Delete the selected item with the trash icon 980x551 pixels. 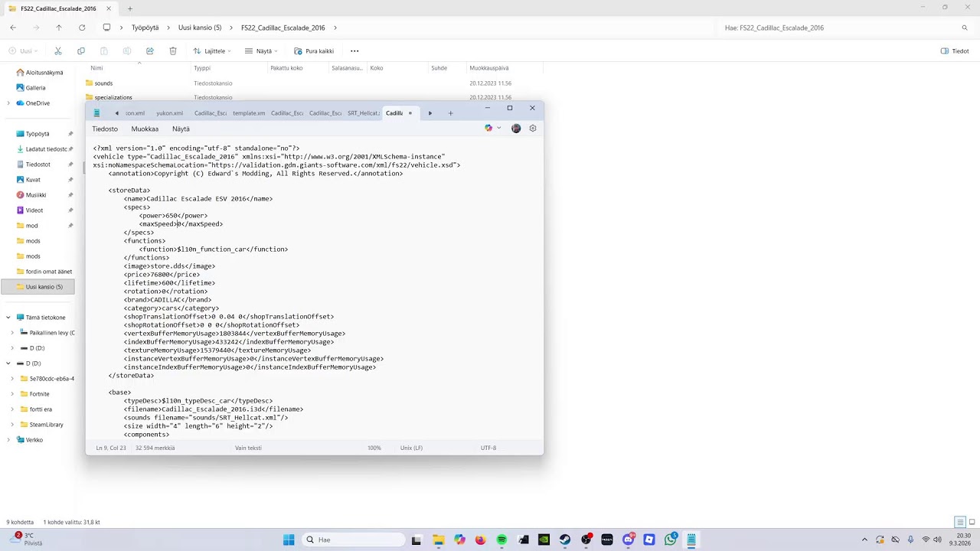tap(173, 51)
